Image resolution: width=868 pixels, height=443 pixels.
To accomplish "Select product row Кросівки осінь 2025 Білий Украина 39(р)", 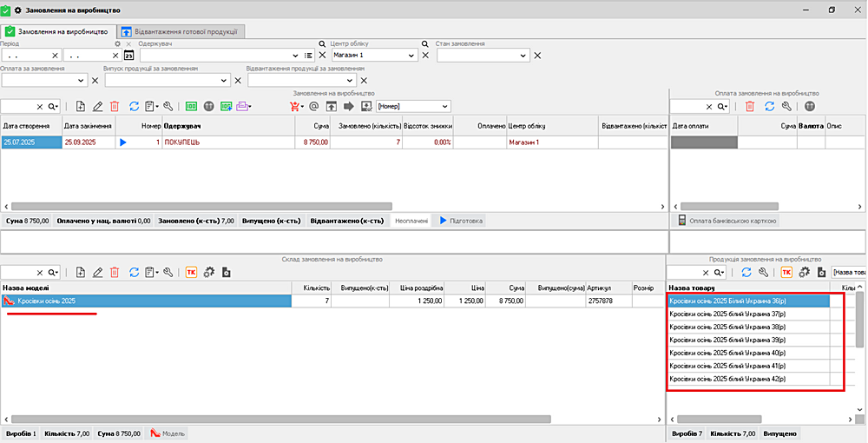I will (747, 341).
